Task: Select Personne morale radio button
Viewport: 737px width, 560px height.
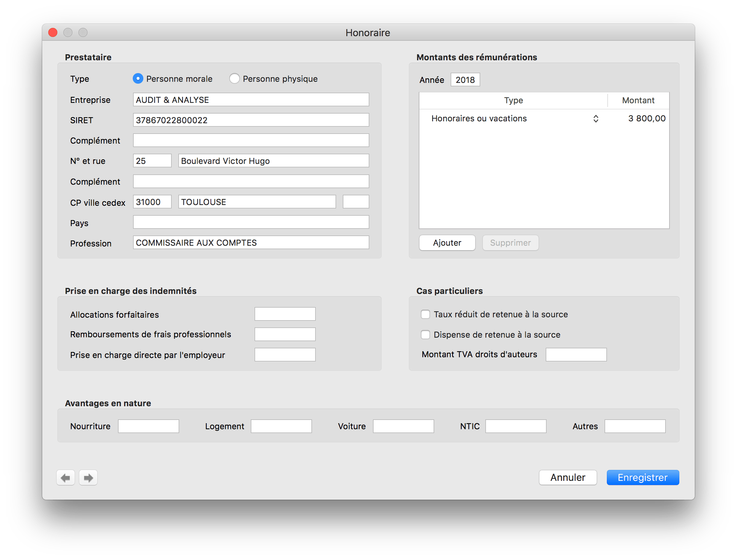Action: [x=138, y=78]
